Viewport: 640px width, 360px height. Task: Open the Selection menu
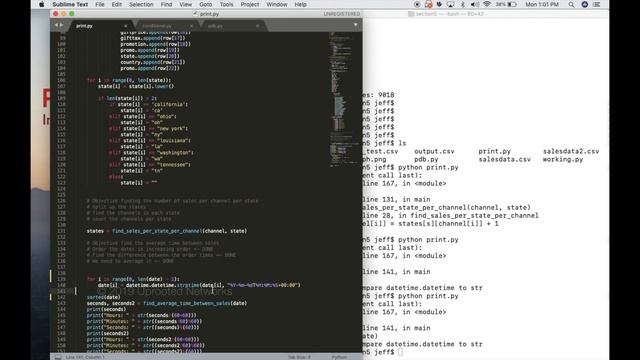141,4
